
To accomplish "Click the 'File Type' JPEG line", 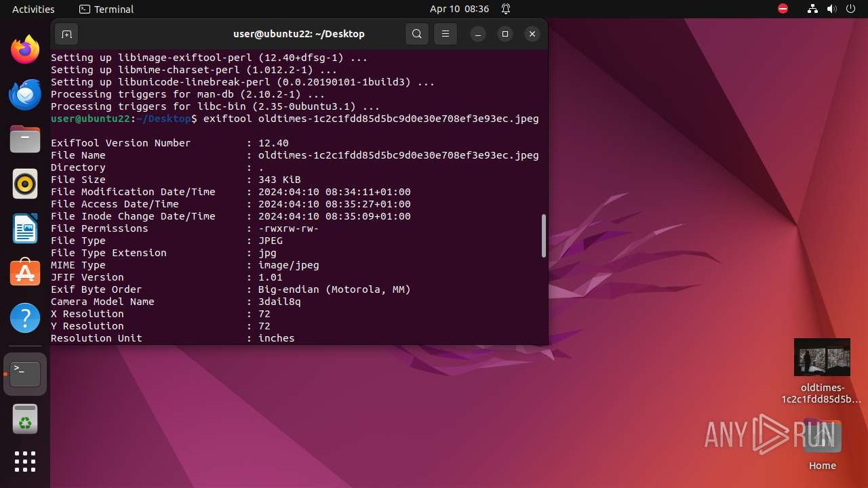I will [166, 241].
